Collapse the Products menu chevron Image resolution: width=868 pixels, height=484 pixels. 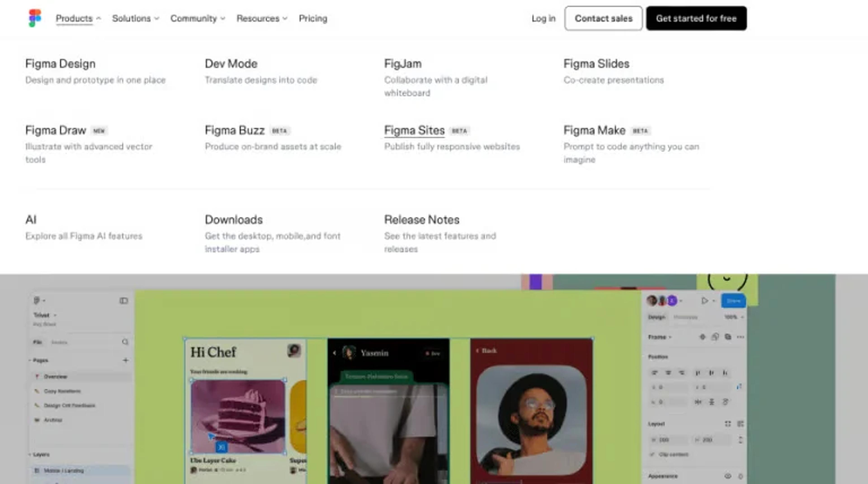98,19
